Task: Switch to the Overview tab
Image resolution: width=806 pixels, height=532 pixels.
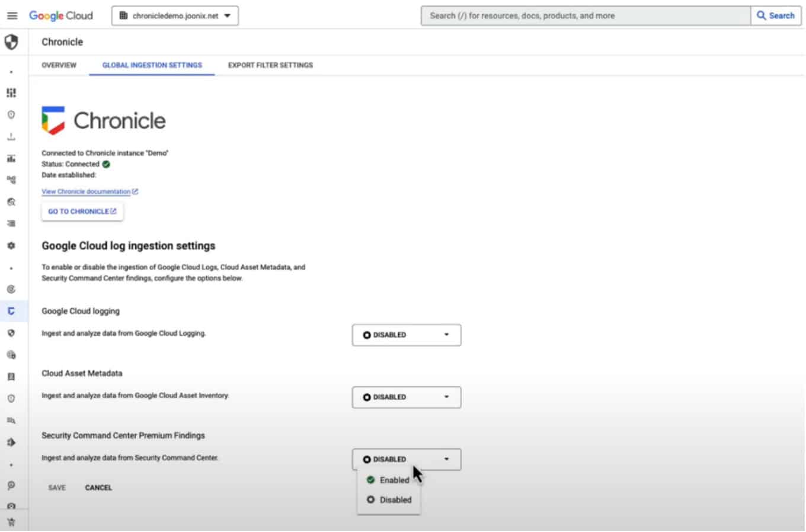Action: point(59,65)
